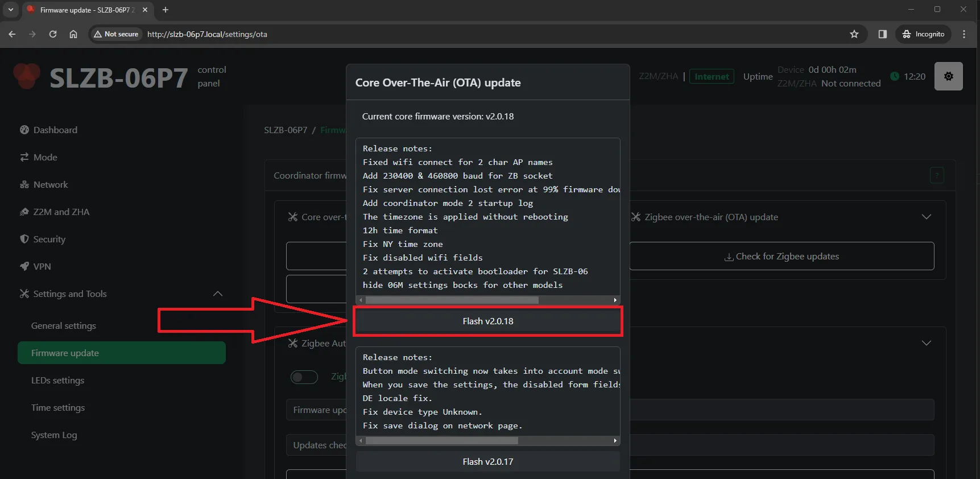This screenshot has height=479, width=980.
Task: Click the Security shield icon in sidebar
Action: coord(24,239)
